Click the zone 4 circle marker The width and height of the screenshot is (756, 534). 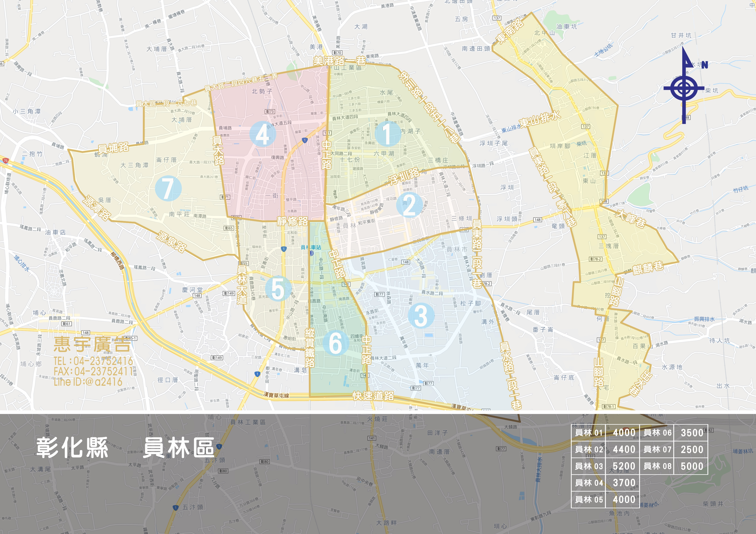pyautogui.click(x=262, y=134)
